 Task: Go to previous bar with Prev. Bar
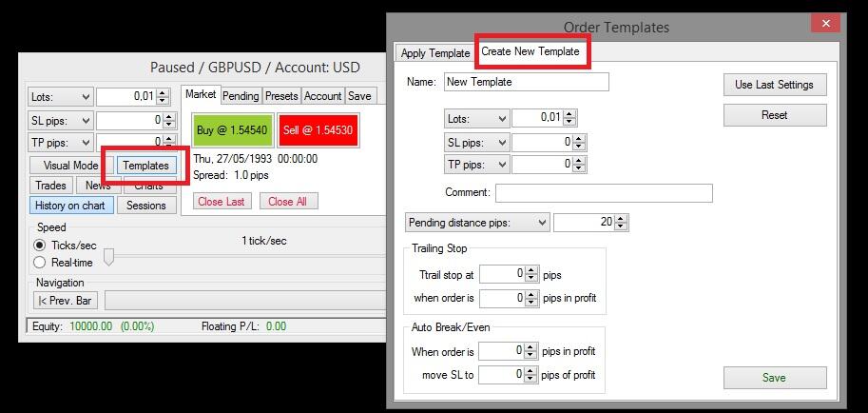pyautogui.click(x=66, y=301)
